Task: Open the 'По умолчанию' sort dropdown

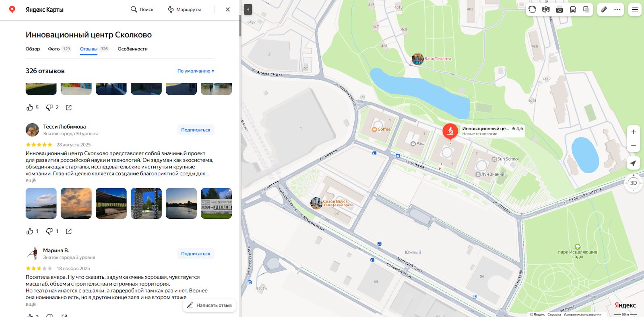Action: click(196, 71)
